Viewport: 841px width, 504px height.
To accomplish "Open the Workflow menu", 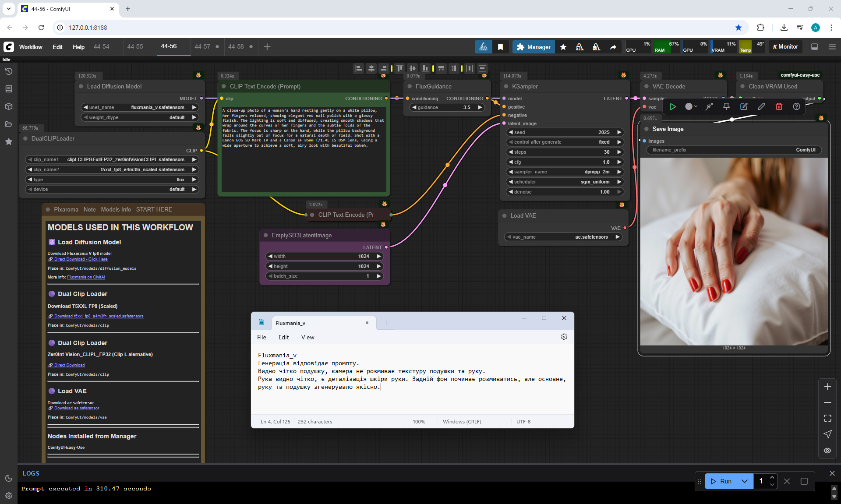I will pos(31,47).
